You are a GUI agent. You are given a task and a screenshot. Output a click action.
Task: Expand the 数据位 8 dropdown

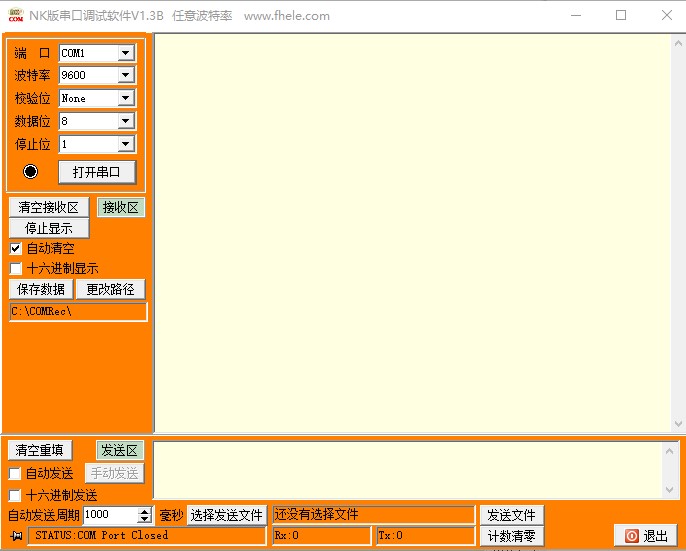coord(126,121)
